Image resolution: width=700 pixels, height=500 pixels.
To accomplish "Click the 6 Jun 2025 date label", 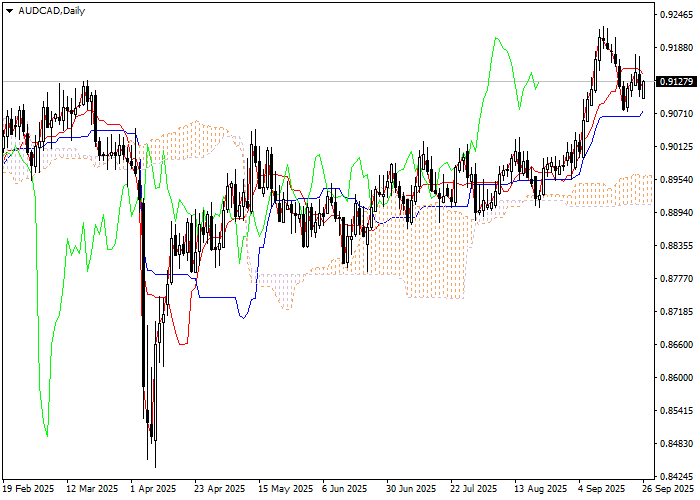I will [x=345, y=489].
